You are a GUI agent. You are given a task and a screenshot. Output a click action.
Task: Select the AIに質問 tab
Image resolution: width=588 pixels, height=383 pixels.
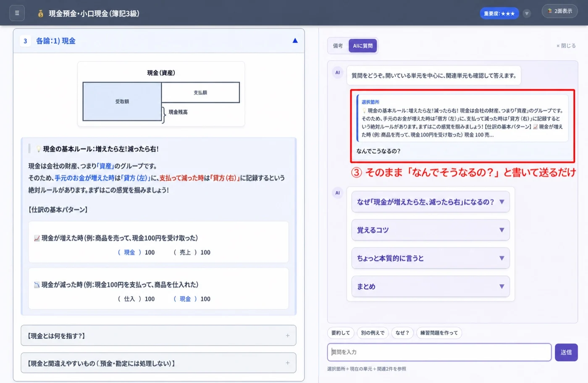point(363,46)
